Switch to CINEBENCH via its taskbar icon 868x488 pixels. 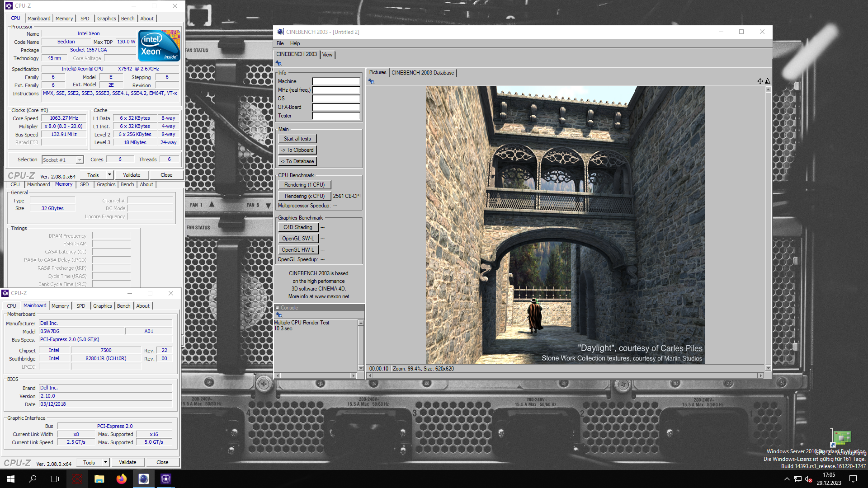pyautogui.click(x=144, y=479)
